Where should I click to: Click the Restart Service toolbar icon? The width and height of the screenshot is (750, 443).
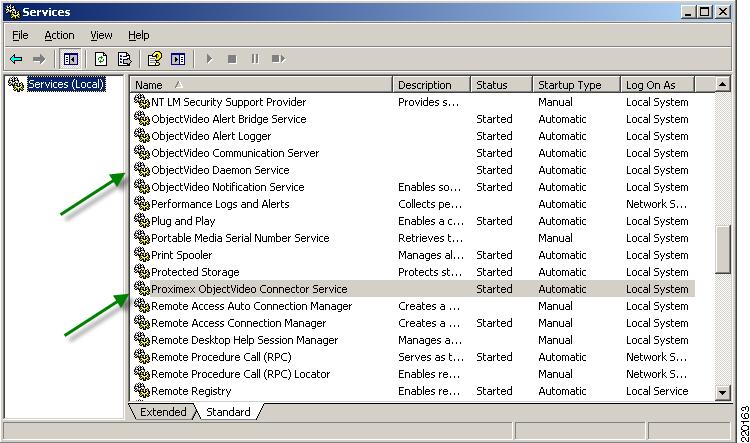pyautogui.click(x=278, y=59)
